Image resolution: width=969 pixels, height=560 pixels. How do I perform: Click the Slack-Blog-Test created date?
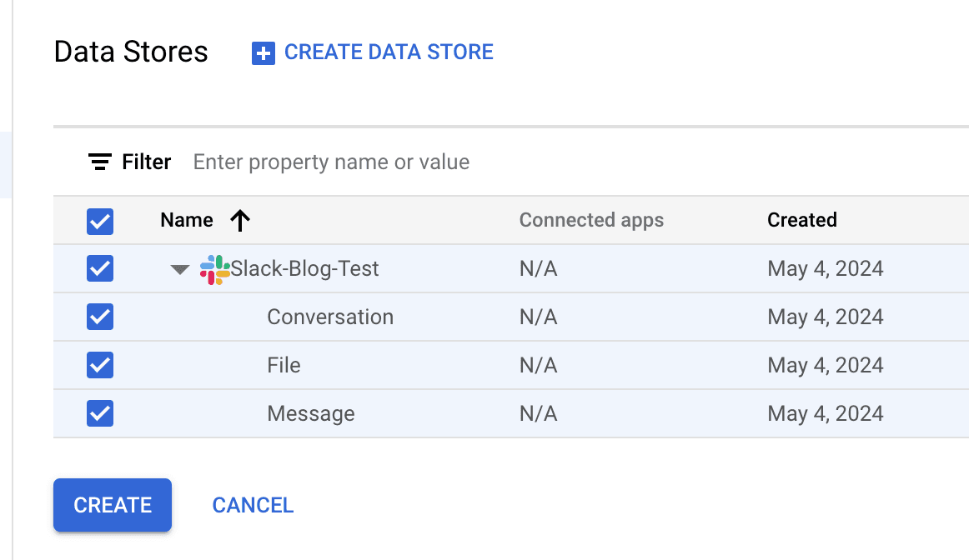(x=826, y=268)
